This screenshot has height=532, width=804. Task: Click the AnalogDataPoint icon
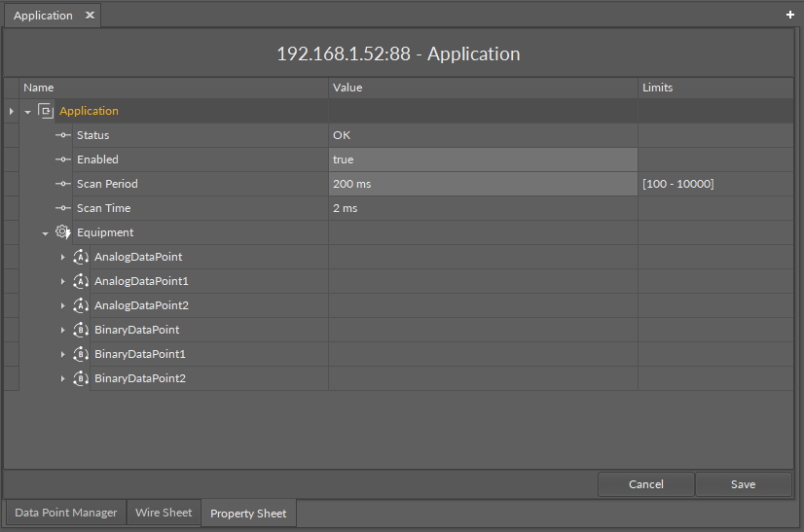81,257
